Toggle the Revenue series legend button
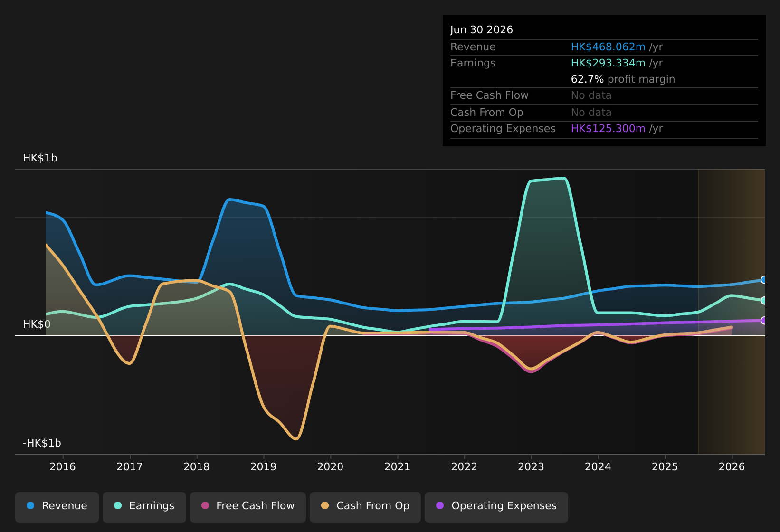 tap(57, 506)
